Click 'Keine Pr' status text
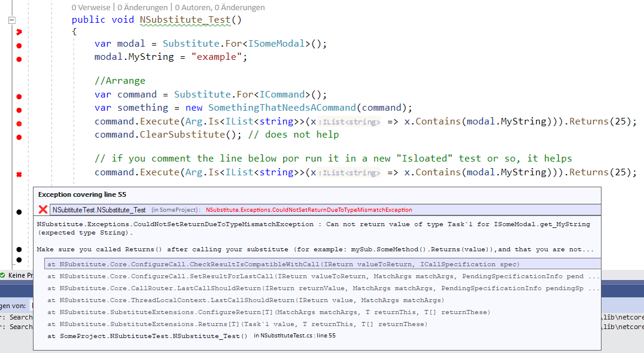Viewport: 644px width, 353px height. pyautogui.click(x=20, y=275)
